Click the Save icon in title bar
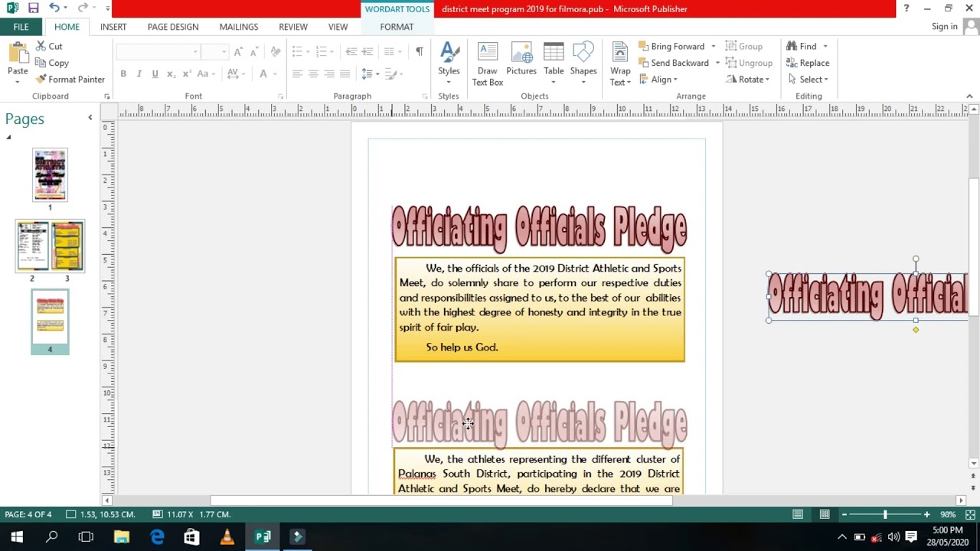 coord(33,8)
